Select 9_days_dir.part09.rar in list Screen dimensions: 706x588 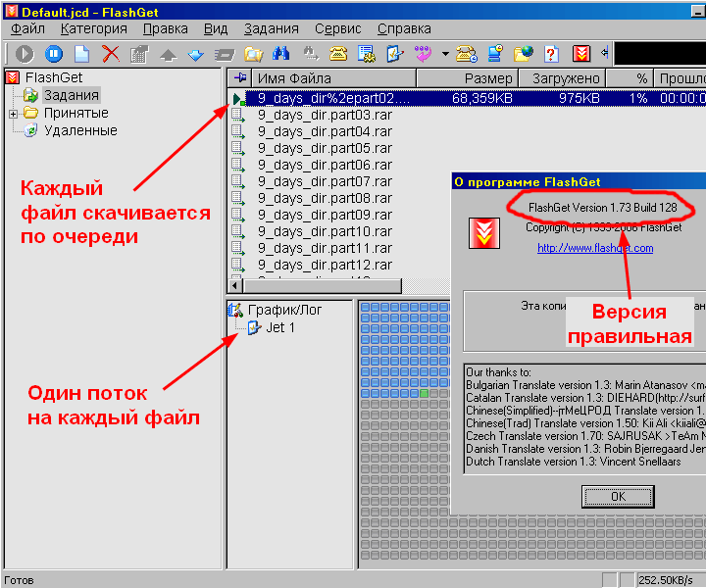(x=325, y=215)
